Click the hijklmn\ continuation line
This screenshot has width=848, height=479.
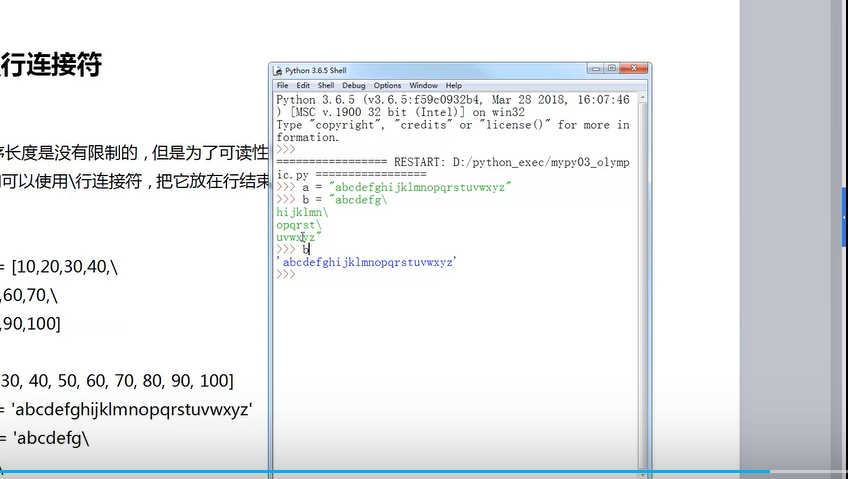point(302,212)
